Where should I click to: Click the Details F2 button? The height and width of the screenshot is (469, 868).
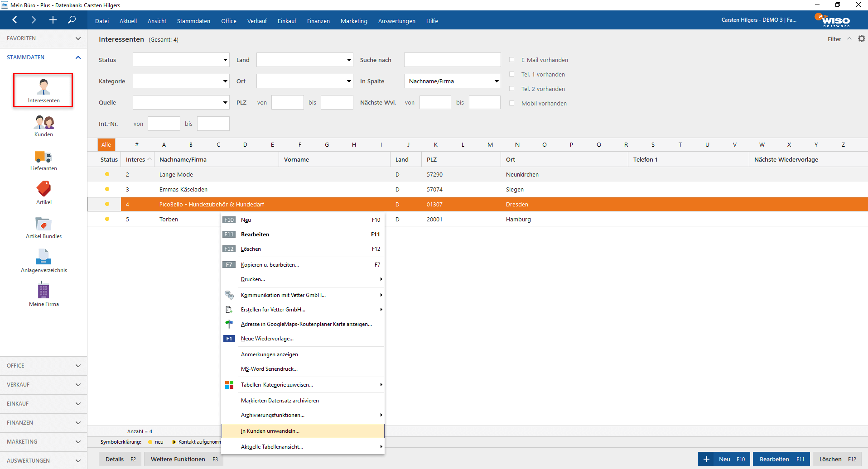click(121, 459)
